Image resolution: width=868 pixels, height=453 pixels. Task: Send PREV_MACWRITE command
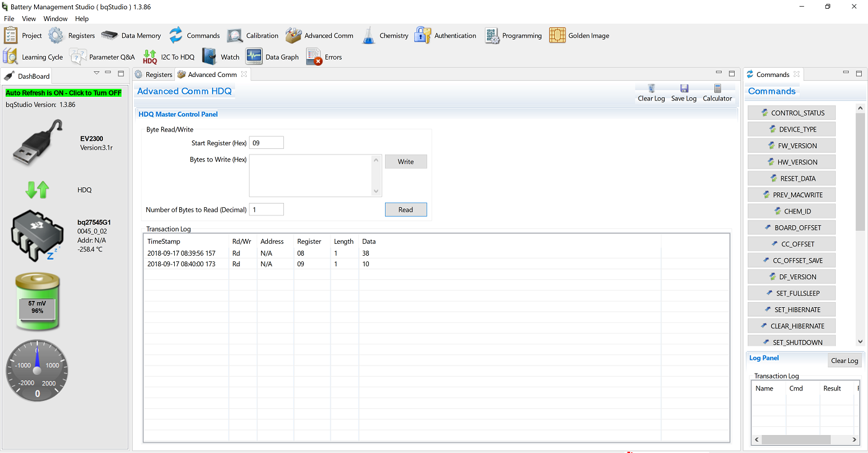tap(792, 195)
